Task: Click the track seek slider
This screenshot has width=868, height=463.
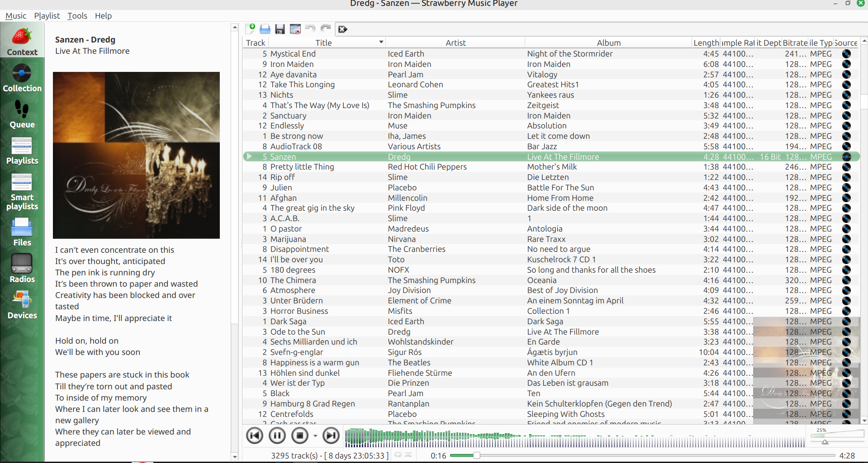Action: point(642,455)
